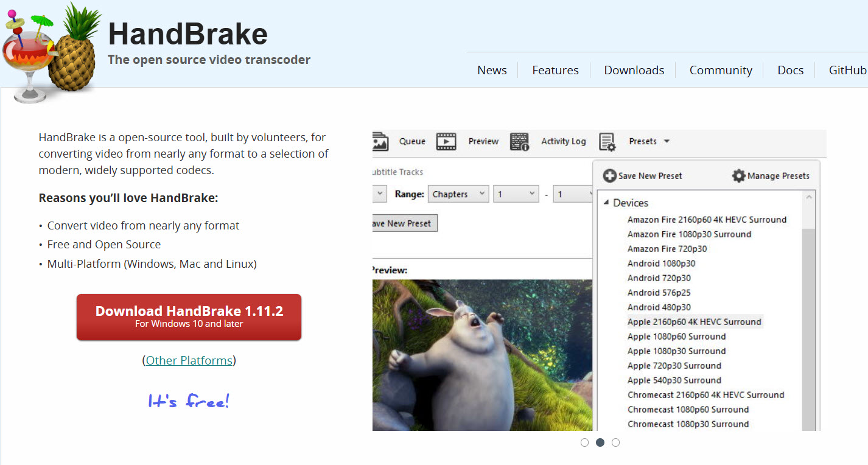Select Android 576p25 preset
The width and height of the screenshot is (868, 465).
tap(659, 293)
